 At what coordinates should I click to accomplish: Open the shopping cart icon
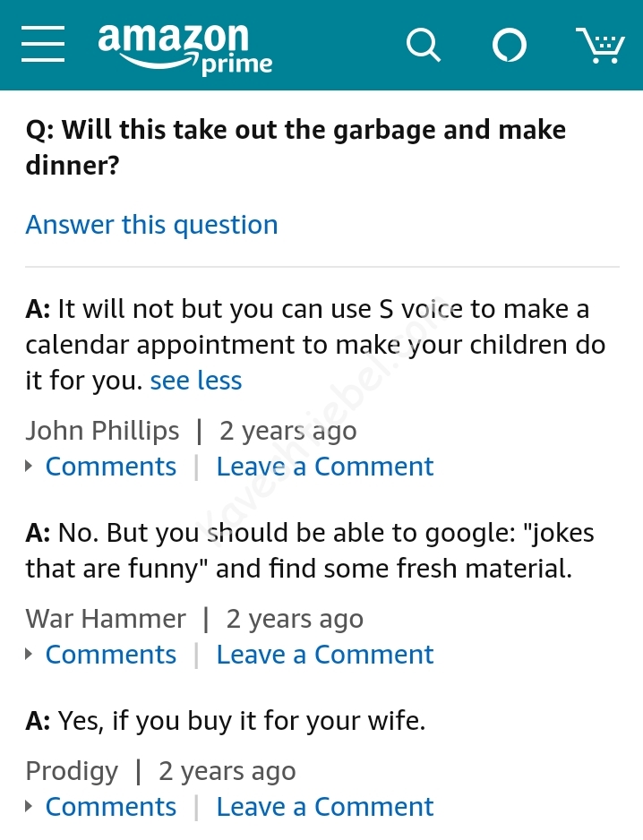coord(600,45)
